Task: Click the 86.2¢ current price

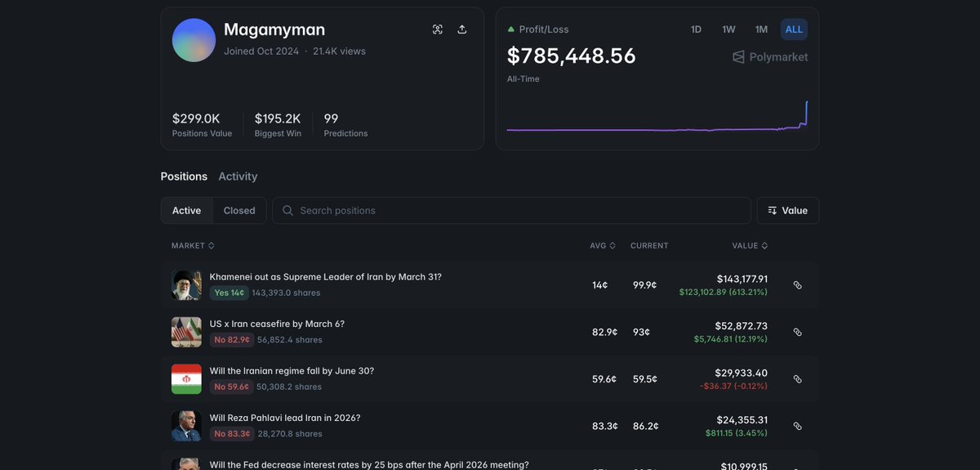Action: [645, 426]
